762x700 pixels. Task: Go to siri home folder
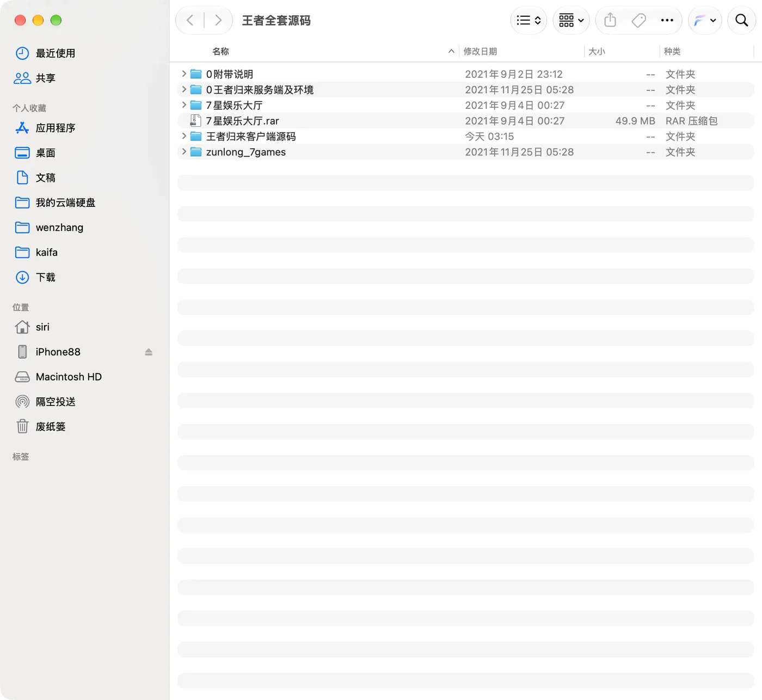coord(42,327)
